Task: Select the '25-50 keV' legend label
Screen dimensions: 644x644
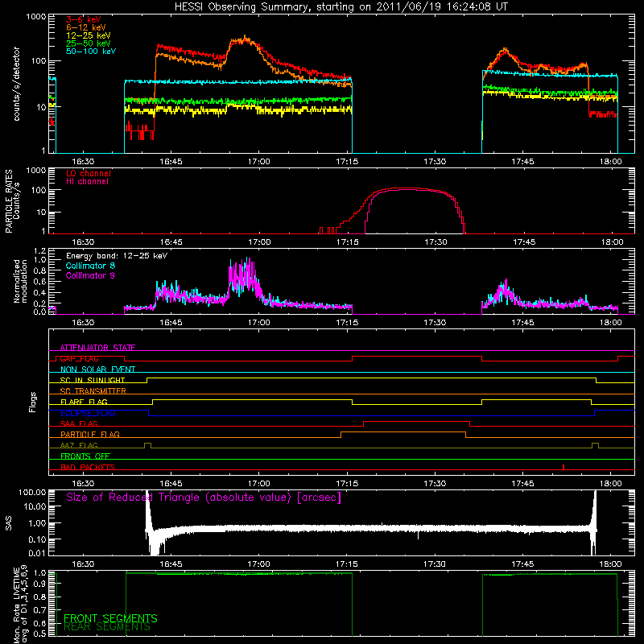Action: 88,43
